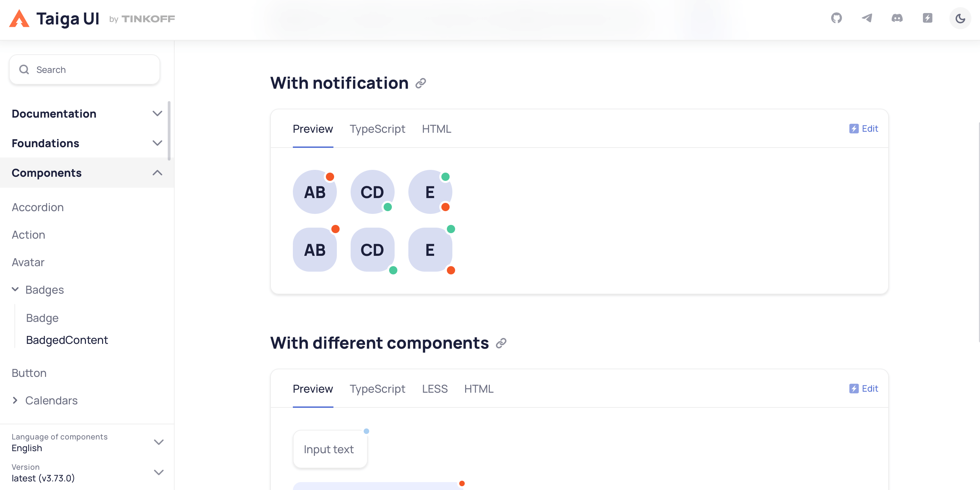Switch to HTML tab in With notification
The image size is (980, 490).
tap(437, 129)
